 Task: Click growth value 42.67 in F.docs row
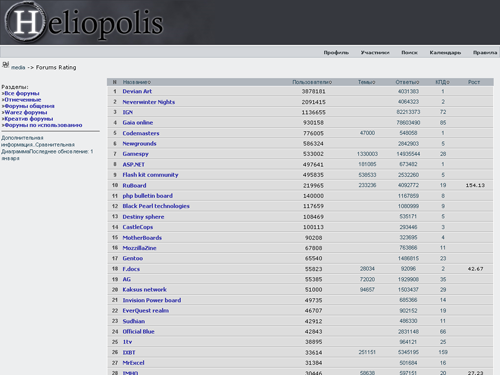pyautogui.click(x=475, y=269)
